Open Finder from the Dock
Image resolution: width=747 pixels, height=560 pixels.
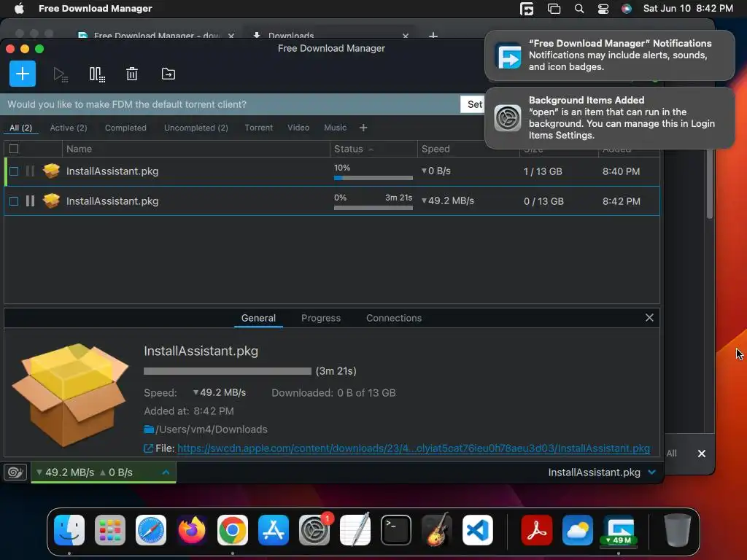click(x=69, y=530)
